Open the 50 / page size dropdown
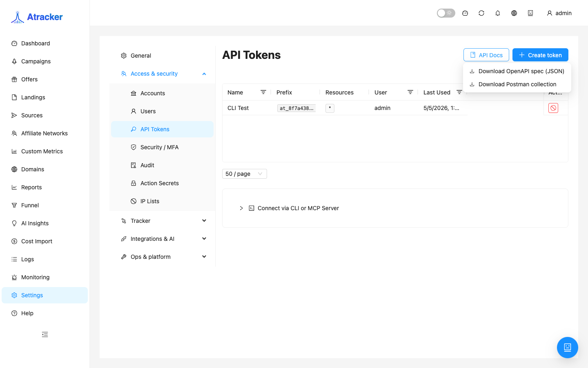This screenshot has height=368, width=588. (245, 174)
